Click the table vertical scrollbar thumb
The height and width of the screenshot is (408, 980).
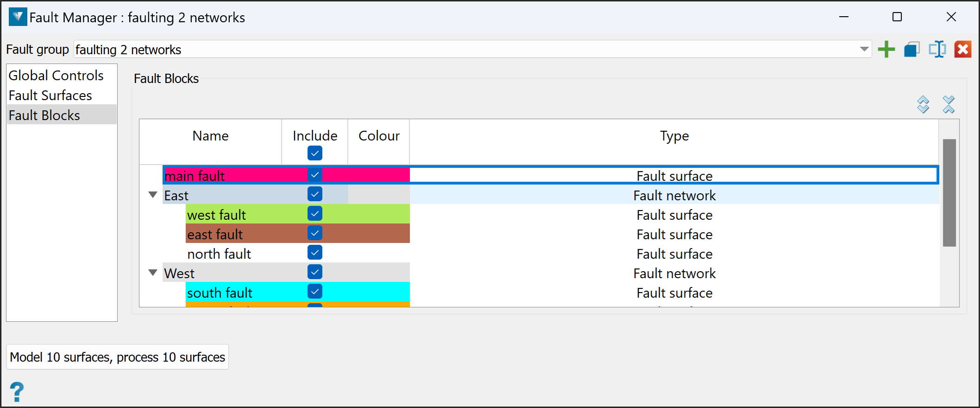tap(949, 192)
